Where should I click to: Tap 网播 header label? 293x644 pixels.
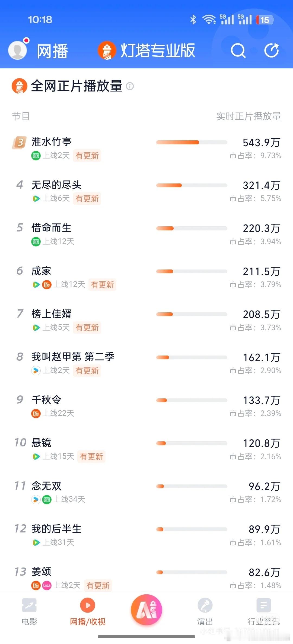(x=52, y=51)
